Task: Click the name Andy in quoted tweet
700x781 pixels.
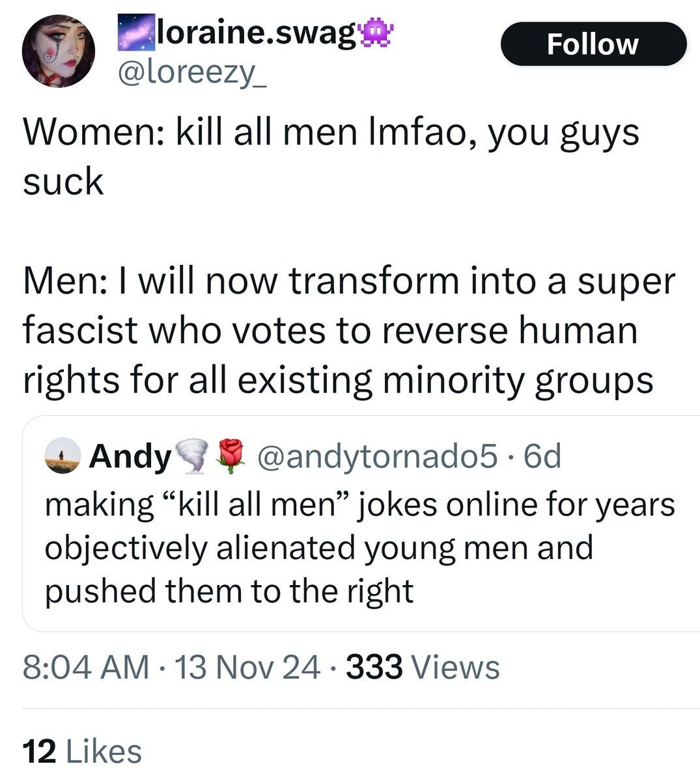Action: coord(130,456)
